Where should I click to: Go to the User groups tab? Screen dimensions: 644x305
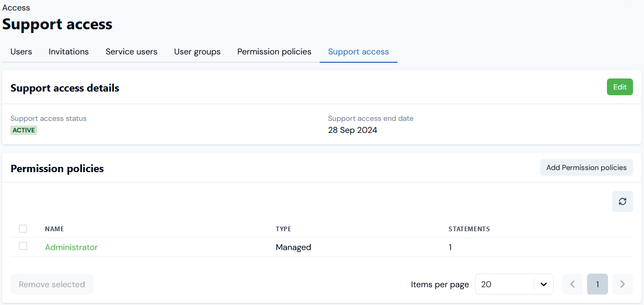pyautogui.click(x=197, y=52)
